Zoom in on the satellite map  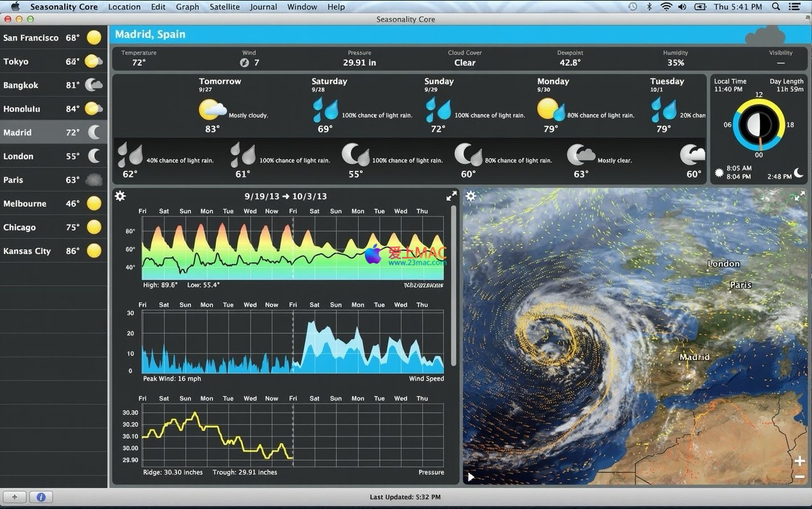coord(800,461)
